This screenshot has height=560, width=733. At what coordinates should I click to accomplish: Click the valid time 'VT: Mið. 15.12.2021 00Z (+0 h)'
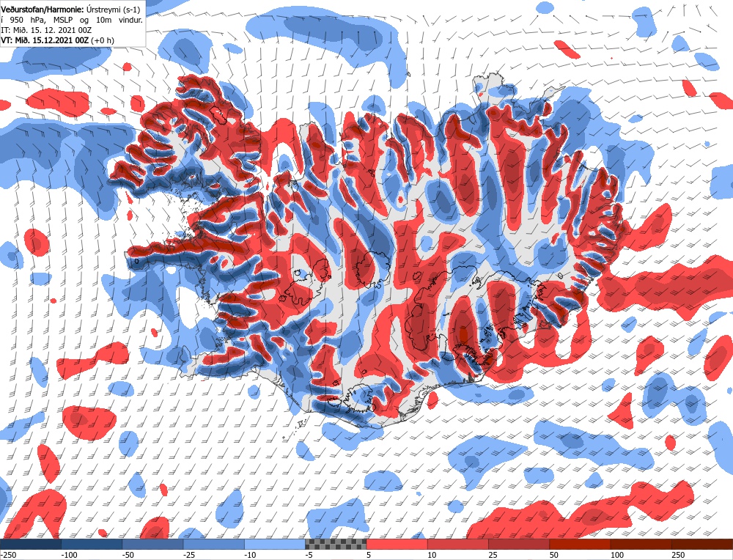click(57, 40)
